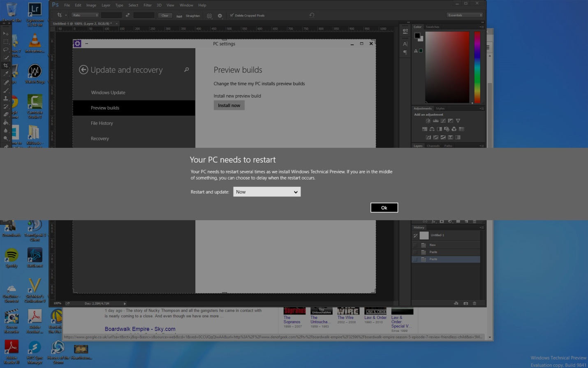Open the Window menu
The width and height of the screenshot is (588, 368).
[x=186, y=5]
